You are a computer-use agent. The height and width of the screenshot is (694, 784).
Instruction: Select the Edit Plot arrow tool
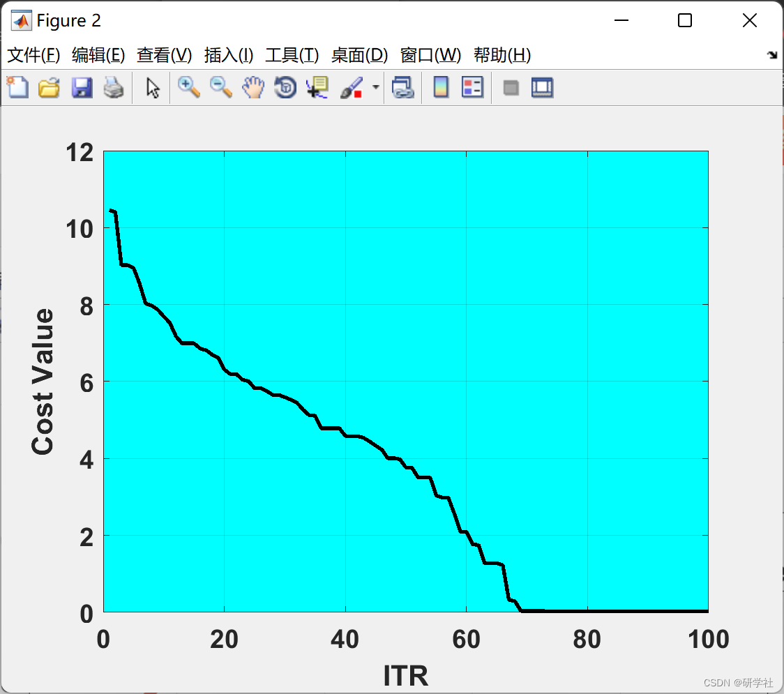(153, 88)
